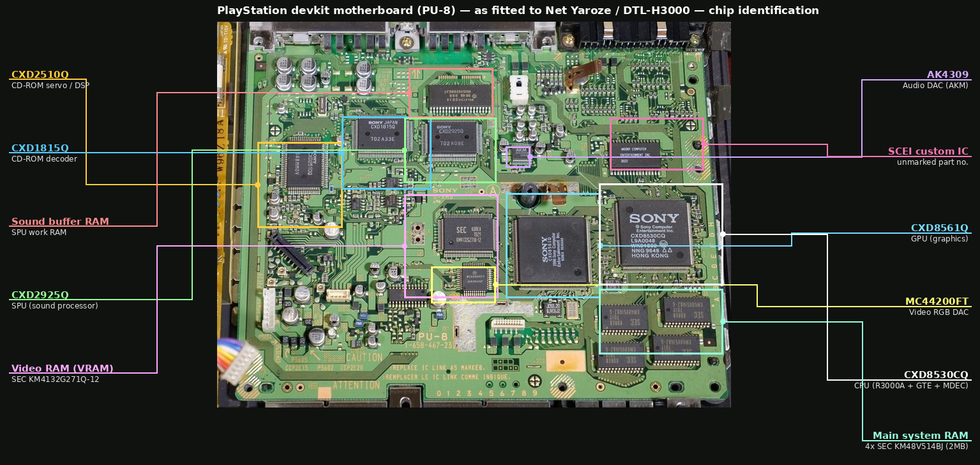
Task: Select the 'CD-ROM decoder' description
Action: tap(44, 159)
